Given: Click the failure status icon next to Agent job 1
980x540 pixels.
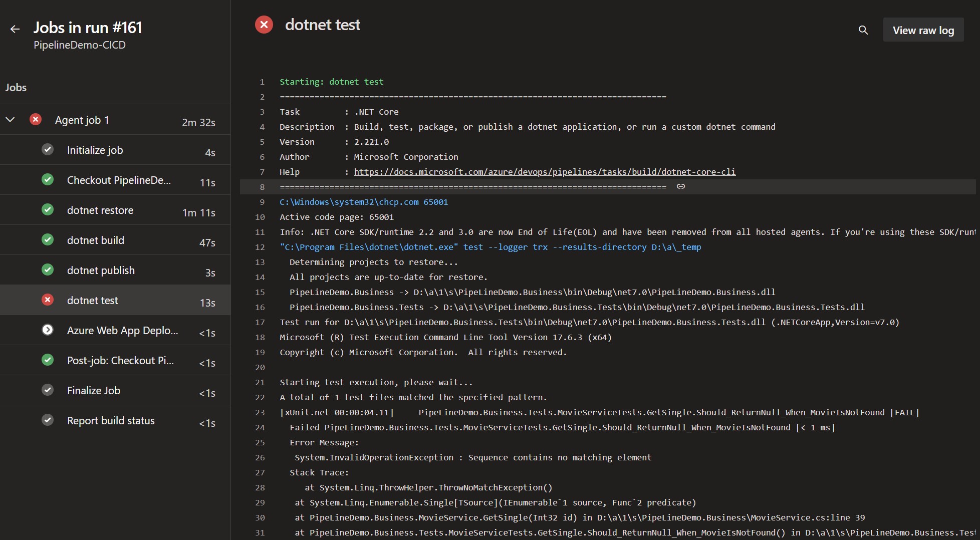Looking at the screenshot, I should tap(36, 119).
